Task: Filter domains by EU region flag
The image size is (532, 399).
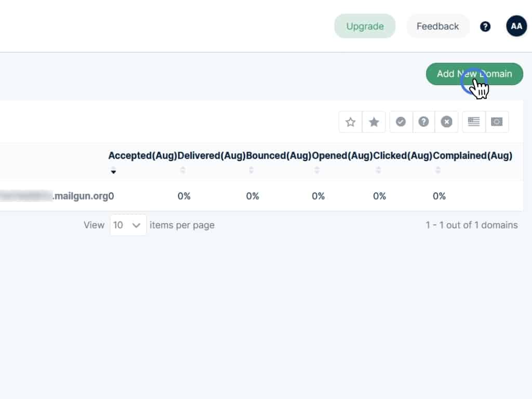Action: [x=497, y=122]
